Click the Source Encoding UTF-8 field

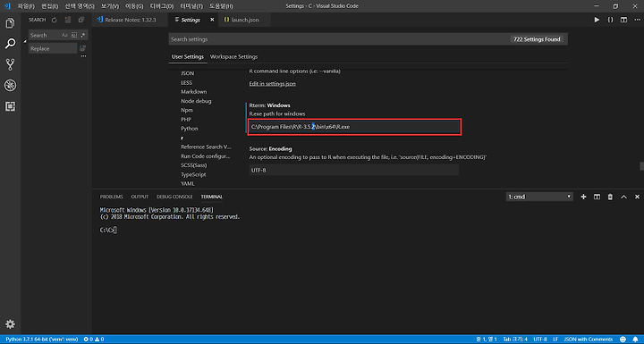[x=354, y=170]
